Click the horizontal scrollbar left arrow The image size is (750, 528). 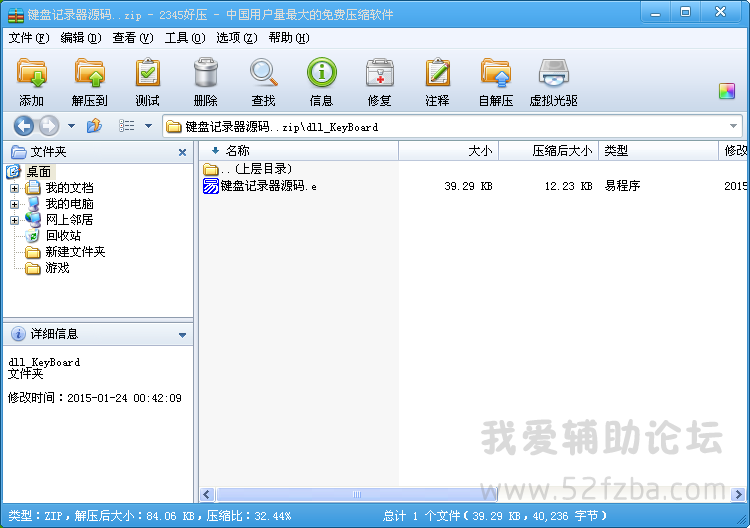pyautogui.click(x=207, y=494)
